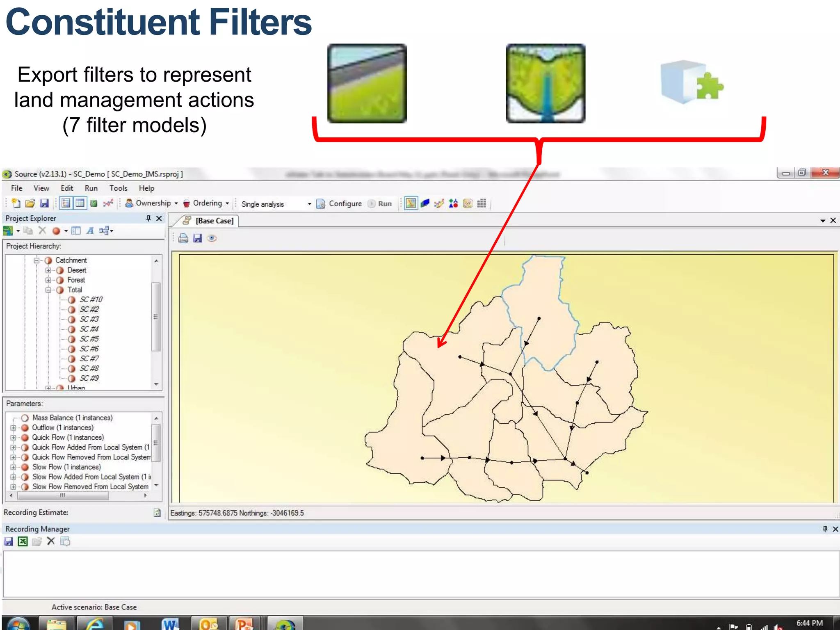Toggle the Project Explorer list view button
Image resolution: width=840 pixels, height=630 pixels.
pos(66,203)
